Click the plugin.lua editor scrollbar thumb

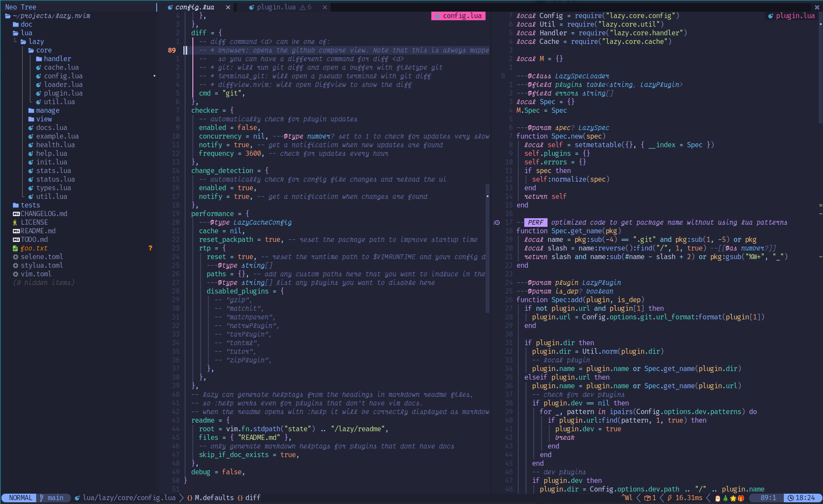820,68
